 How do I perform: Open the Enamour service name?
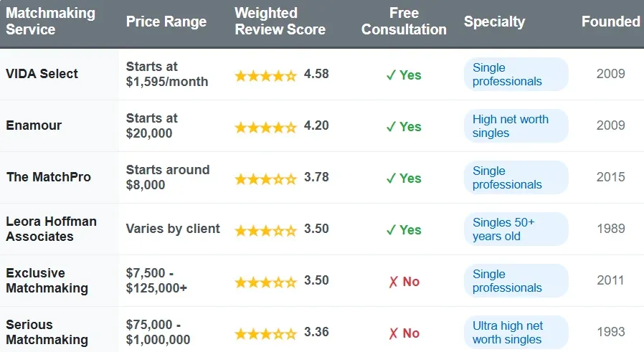pos(34,125)
